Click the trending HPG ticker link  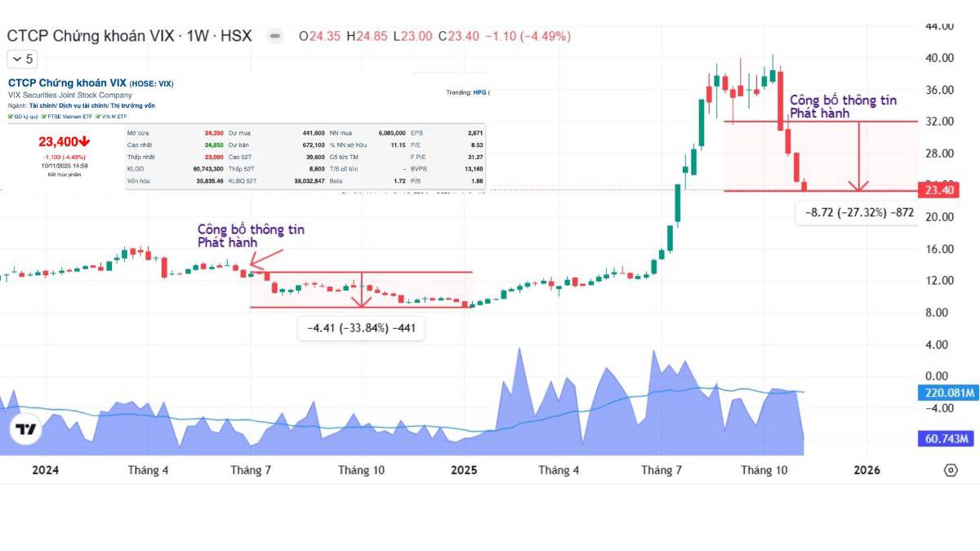(x=479, y=92)
